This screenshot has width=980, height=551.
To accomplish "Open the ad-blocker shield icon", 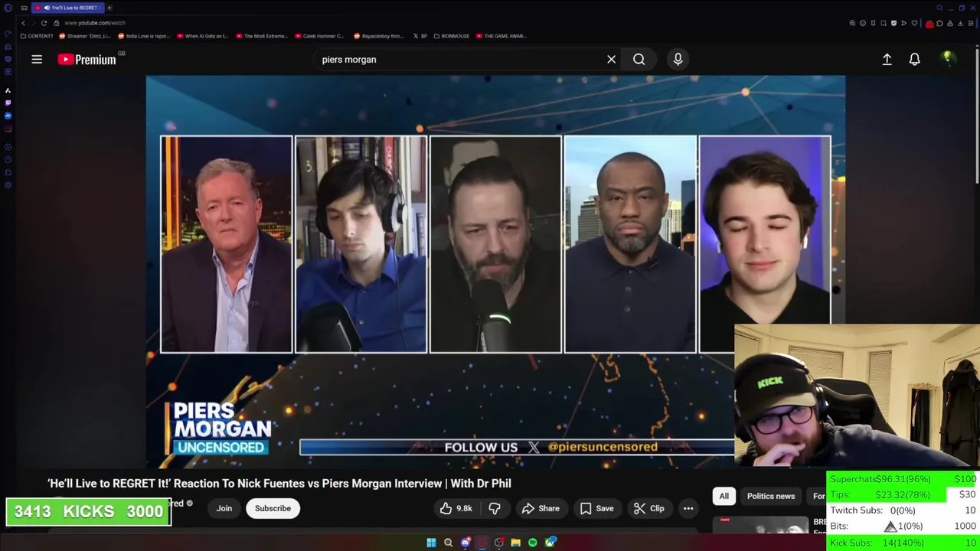I will tap(893, 23).
